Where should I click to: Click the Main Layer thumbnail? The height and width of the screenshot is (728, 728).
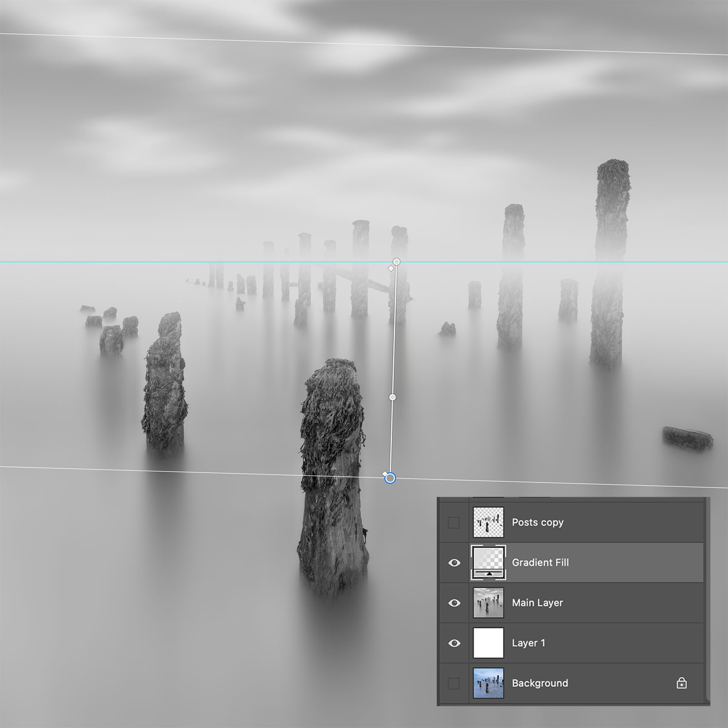pyautogui.click(x=488, y=603)
